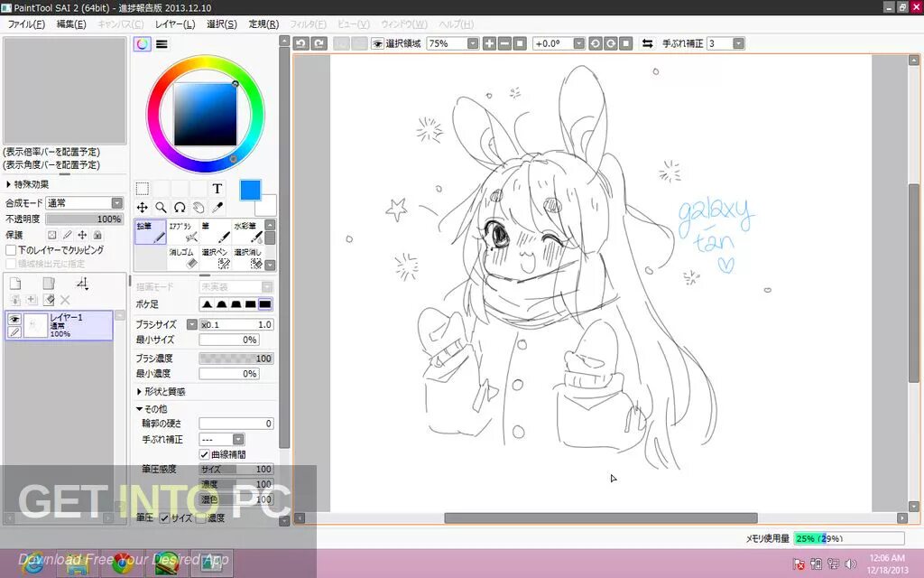Select the Eyedropper tool
This screenshot has height=578, width=924.
[217, 208]
